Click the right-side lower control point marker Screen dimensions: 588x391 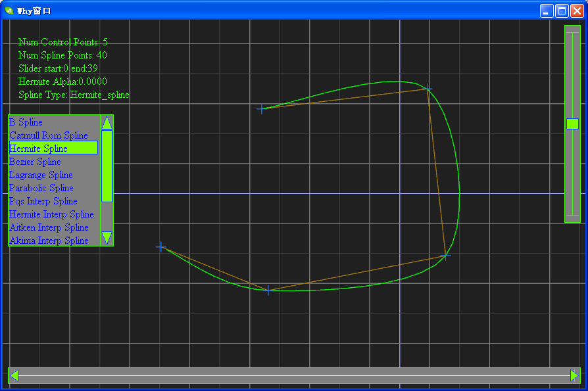[445, 256]
